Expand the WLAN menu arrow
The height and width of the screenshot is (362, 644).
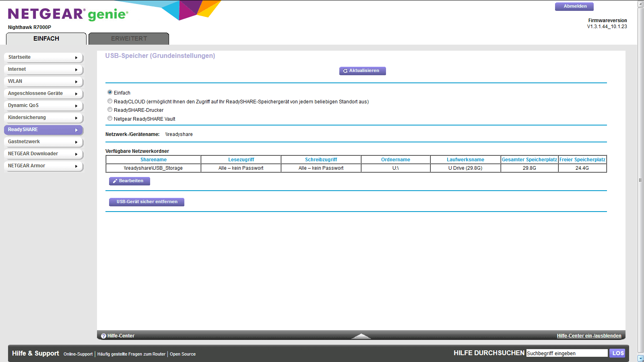tap(76, 82)
